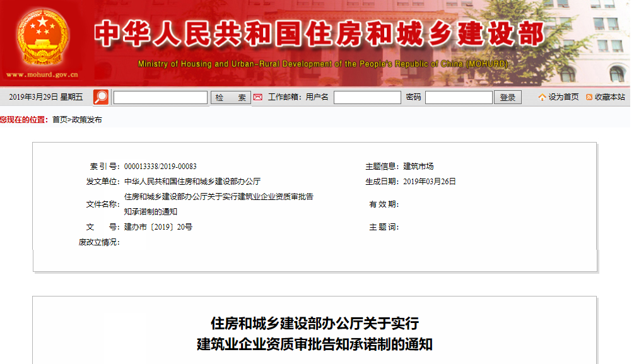
Task: Click the 登录 login button
Action: (x=507, y=98)
